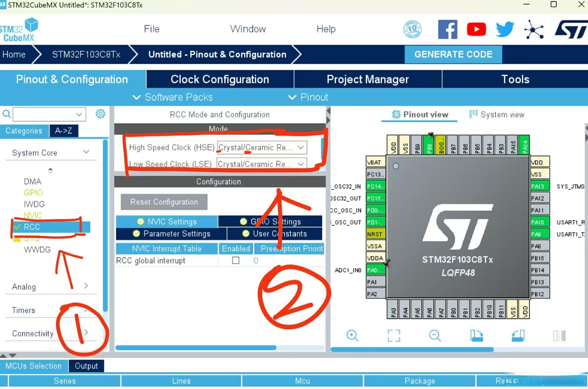Rotate the chip counter-clockwise icon
The width and height of the screenshot is (588, 389).
tap(518, 335)
